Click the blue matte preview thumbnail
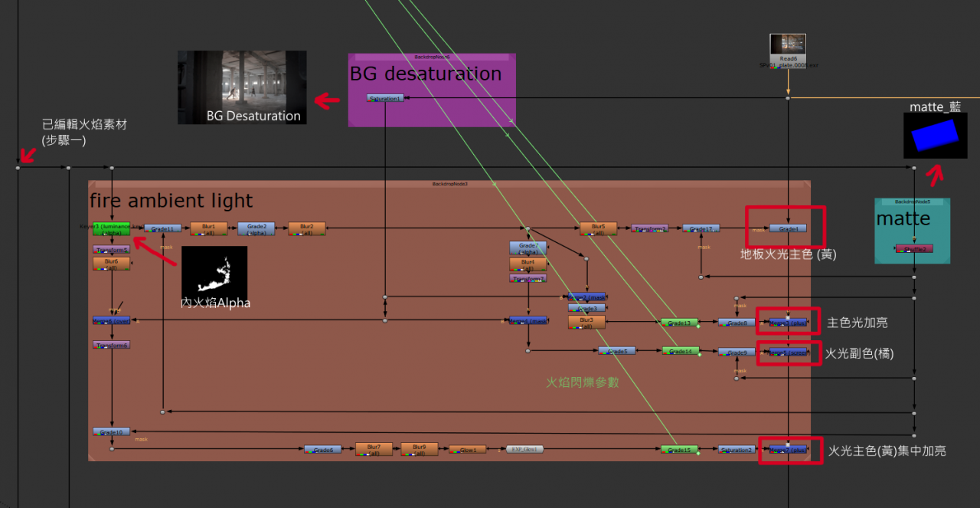 click(x=935, y=136)
